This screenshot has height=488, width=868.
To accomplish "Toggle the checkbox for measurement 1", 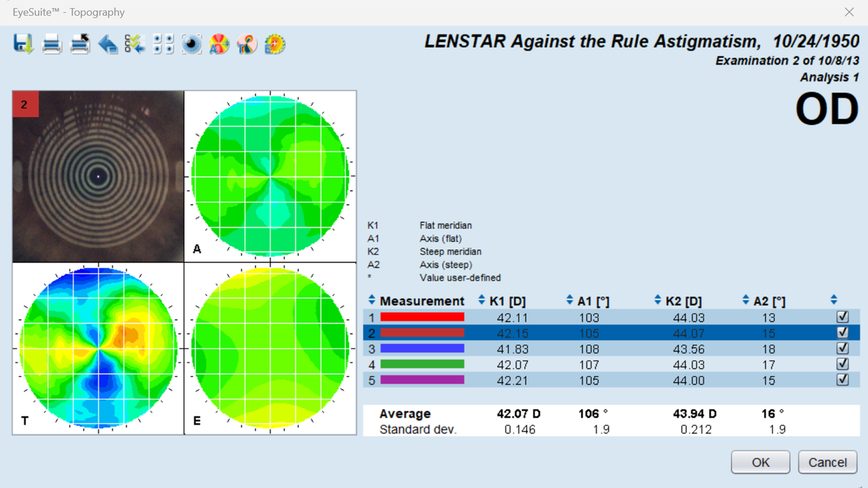I will coord(843,317).
